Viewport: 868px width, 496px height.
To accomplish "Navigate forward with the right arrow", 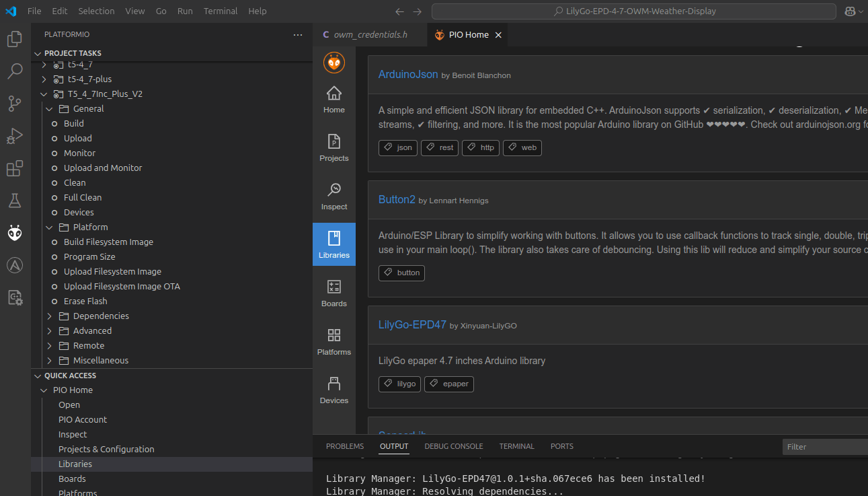I will 418,11.
